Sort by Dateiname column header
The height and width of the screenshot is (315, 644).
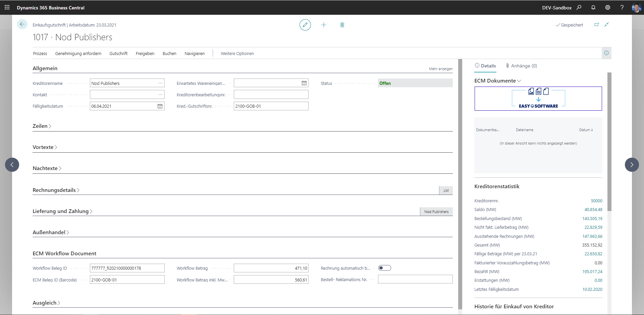tap(525, 130)
